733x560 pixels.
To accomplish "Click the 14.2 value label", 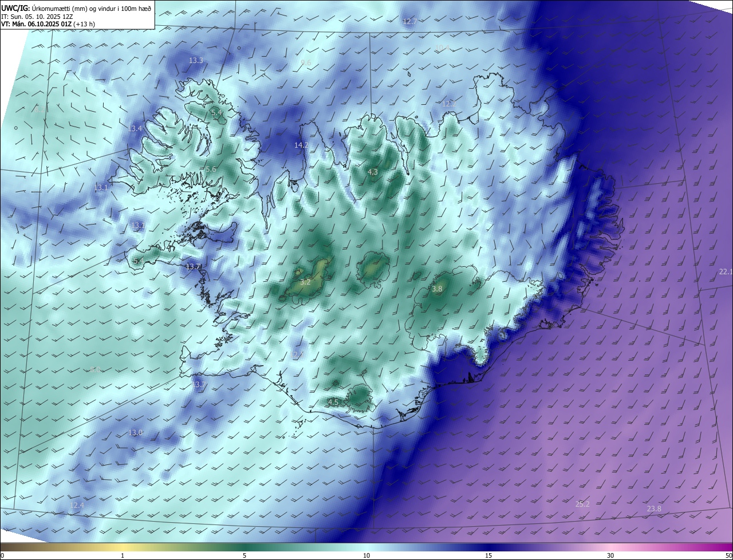I will [x=301, y=145].
